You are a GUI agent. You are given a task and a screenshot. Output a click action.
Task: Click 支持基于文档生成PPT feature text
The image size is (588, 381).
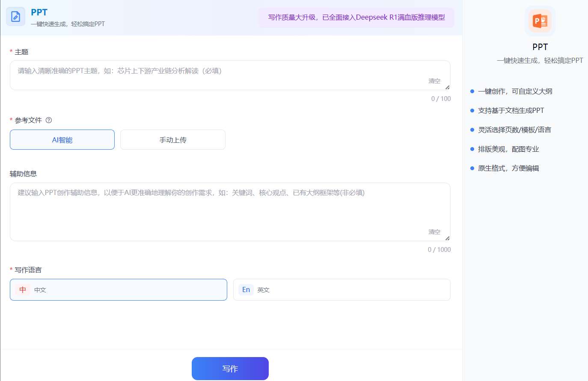(x=511, y=110)
